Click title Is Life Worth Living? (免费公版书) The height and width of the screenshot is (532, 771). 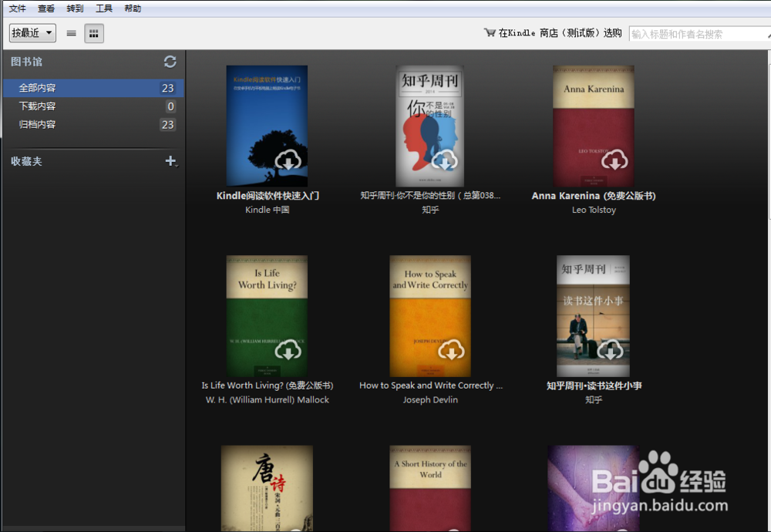pyautogui.click(x=268, y=386)
